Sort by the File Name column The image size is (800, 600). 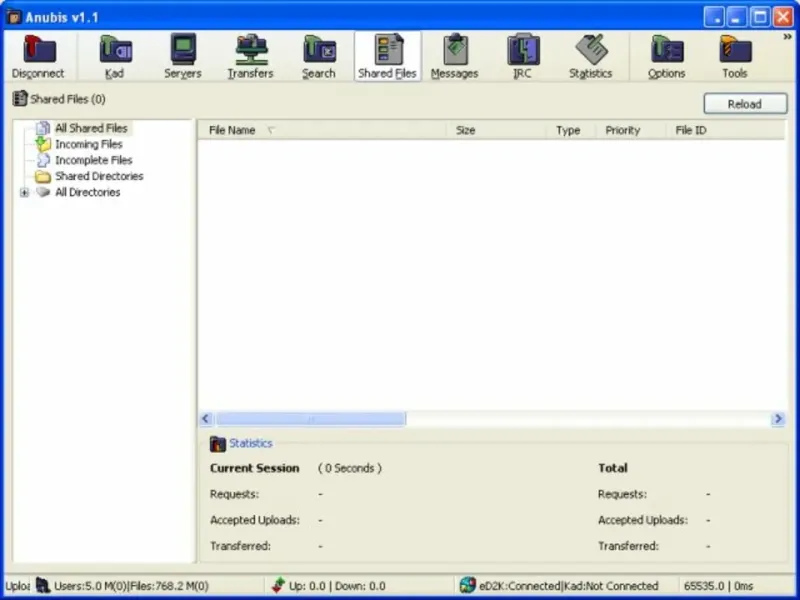[x=322, y=131]
